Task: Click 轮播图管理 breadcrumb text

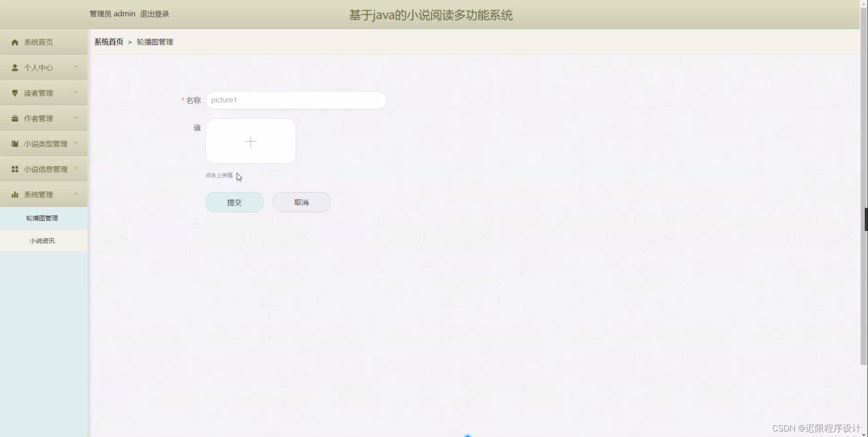Action: (155, 42)
